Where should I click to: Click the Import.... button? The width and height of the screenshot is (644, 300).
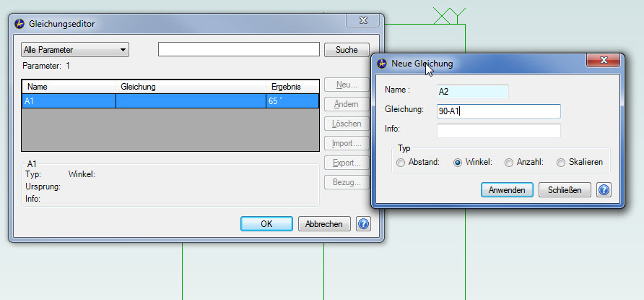pyautogui.click(x=347, y=143)
